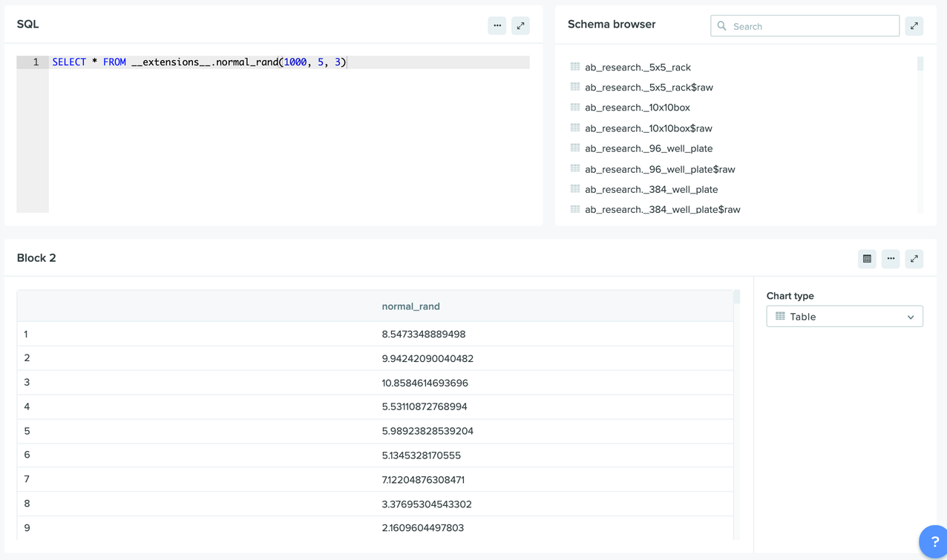Select ab_research._96_well_plate in Schema browser

[x=649, y=148]
